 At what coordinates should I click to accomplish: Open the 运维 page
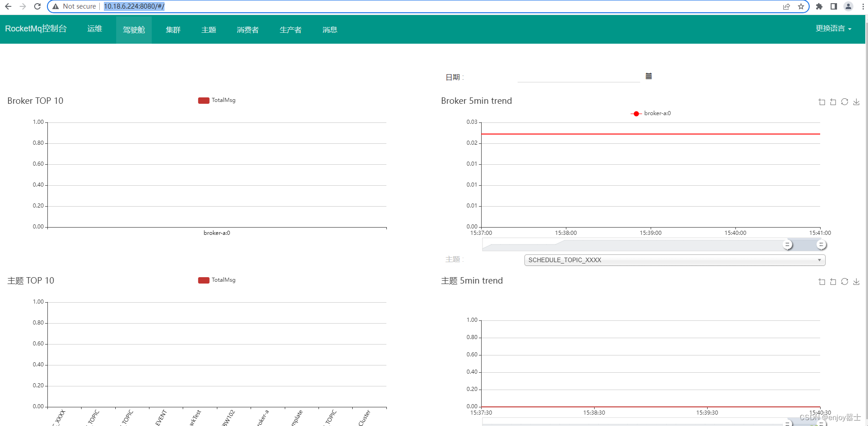coord(94,29)
